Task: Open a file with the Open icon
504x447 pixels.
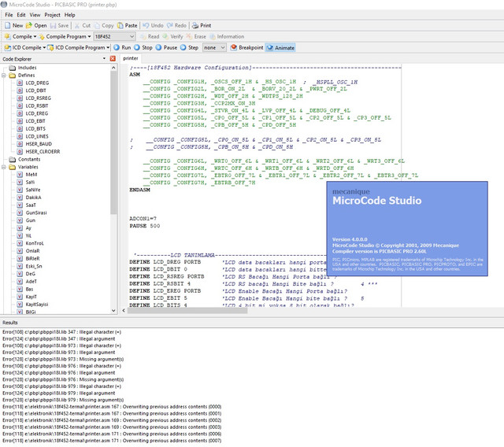Action: 29,25
